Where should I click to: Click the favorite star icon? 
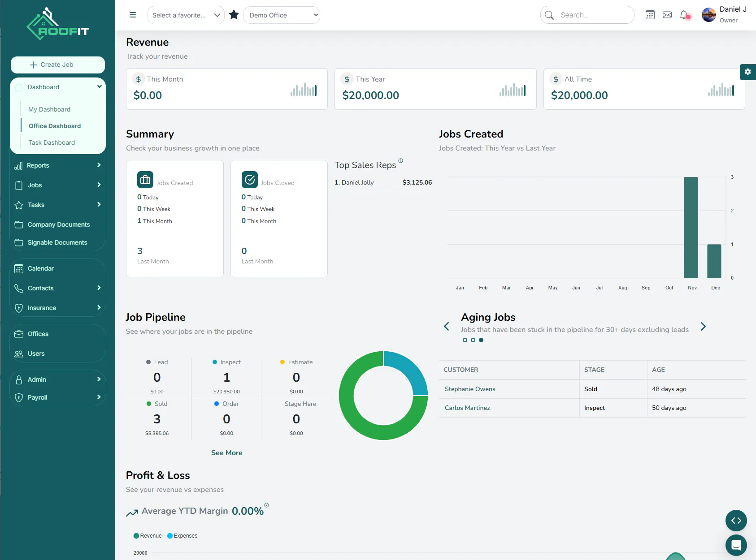pos(234,15)
